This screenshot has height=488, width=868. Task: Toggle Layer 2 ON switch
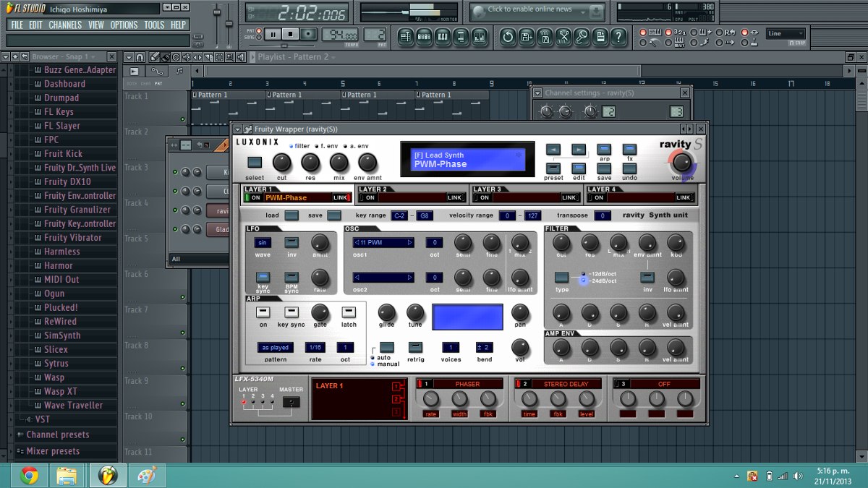(367, 197)
